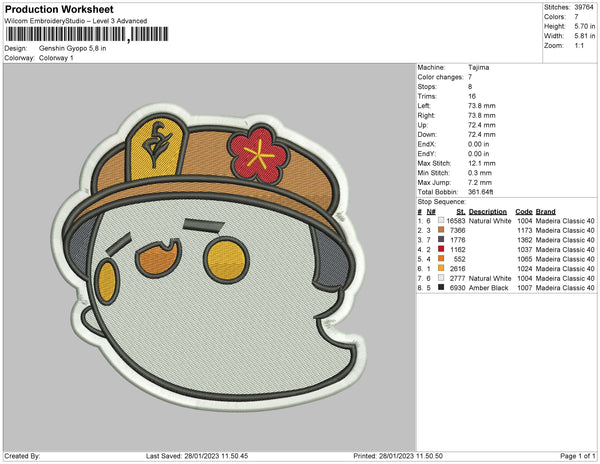Click the Machine value 'Tajima'
600x464 pixels.
(478, 67)
